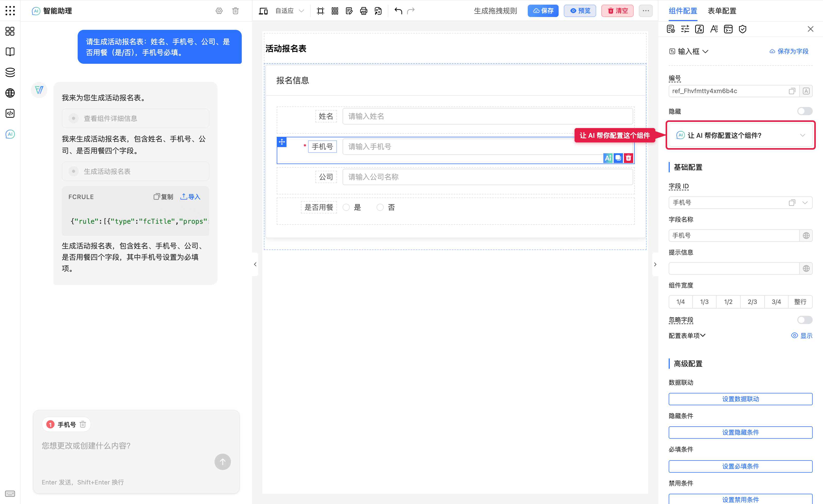This screenshot has height=504, width=823.
Task: Click the 清空 button
Action: pyautogui.click(x=617, y=11)
